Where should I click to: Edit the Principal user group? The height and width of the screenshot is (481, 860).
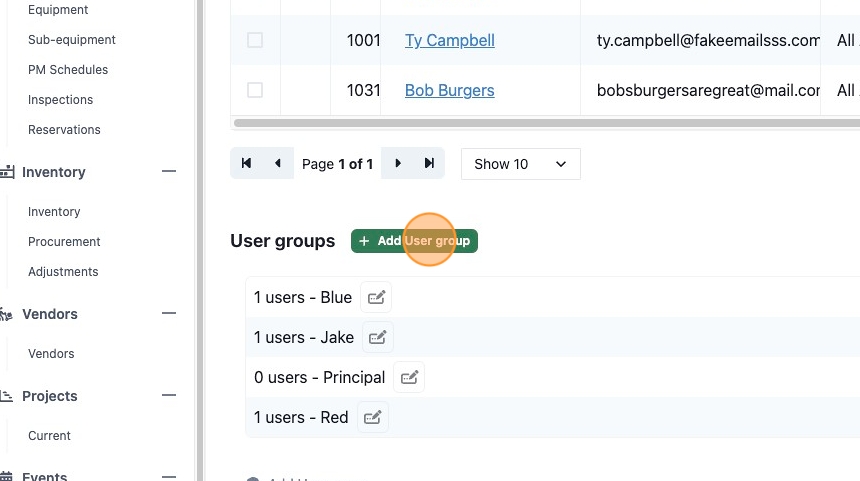pos(409,377)
